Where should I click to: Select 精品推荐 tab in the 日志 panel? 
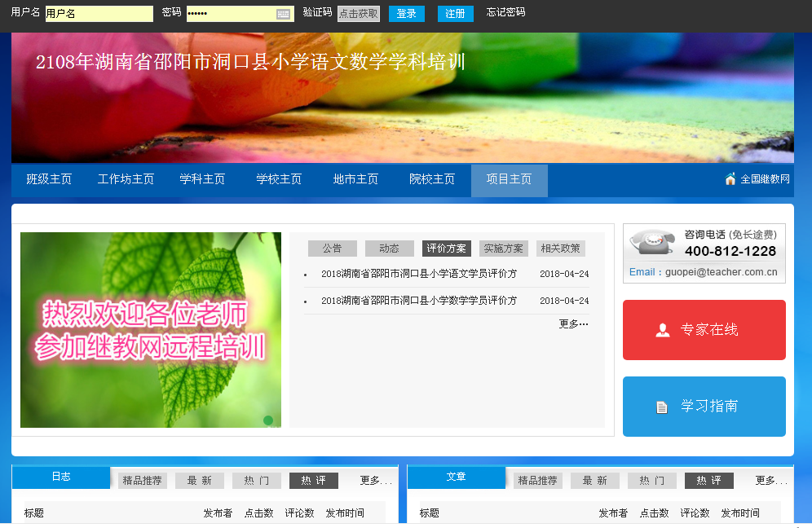143,481
